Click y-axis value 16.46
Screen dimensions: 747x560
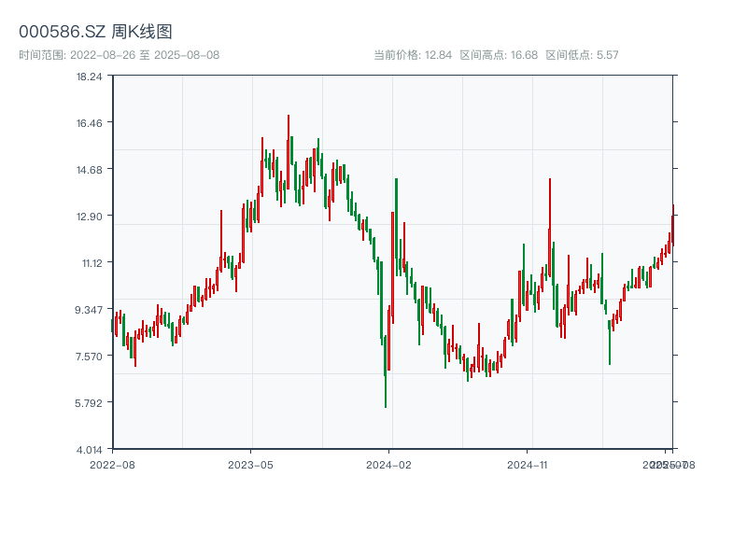89,123
